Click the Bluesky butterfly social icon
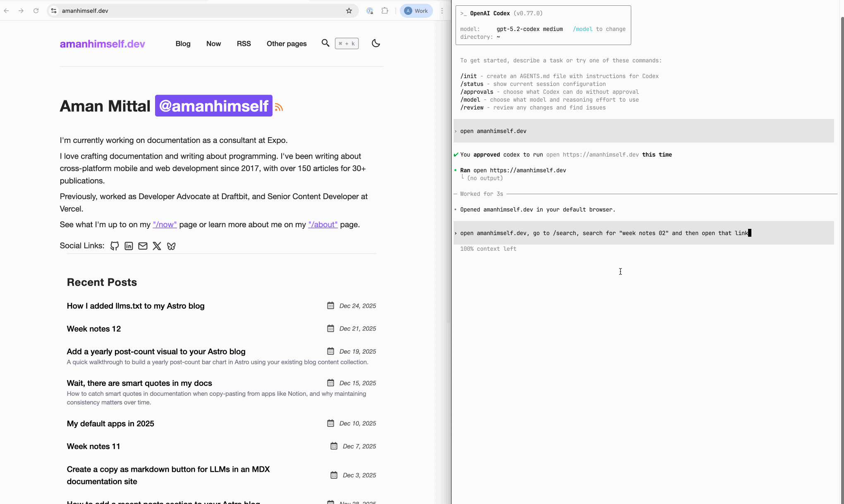Screen dimensions: 844x504 pyautogui.click(x=171, y=246)
